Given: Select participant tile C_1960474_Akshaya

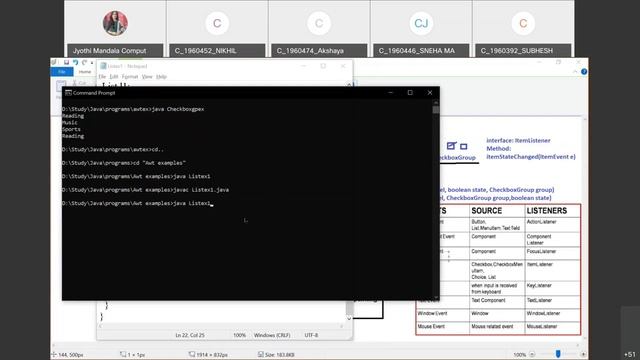Looking at the screenshot, I should (x=319, y=29).
